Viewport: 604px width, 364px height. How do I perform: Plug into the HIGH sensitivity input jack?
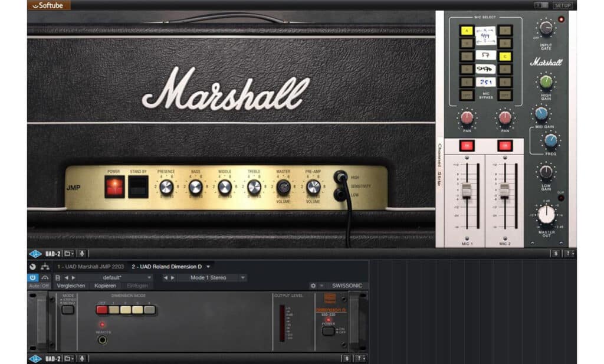pos(340,177)
